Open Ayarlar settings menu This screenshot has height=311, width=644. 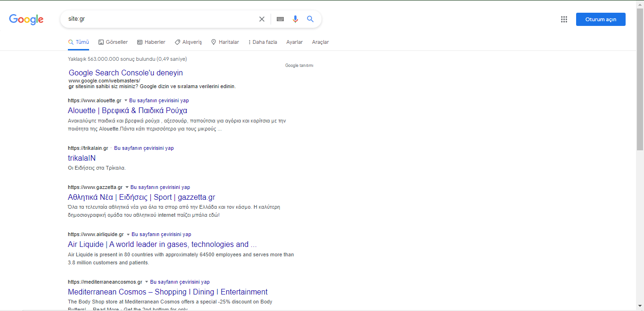click(x=295, y=42)
